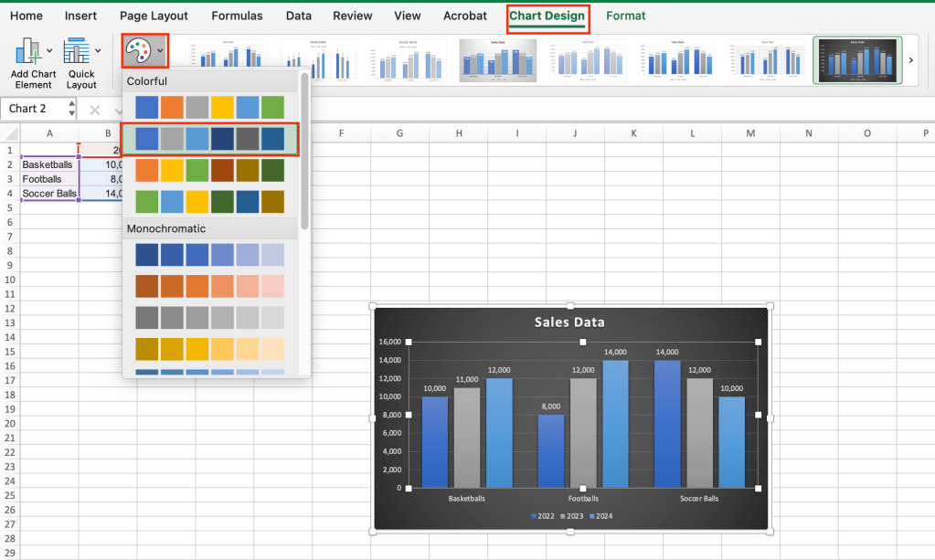
Task: Select the Footballs cell
Action: 49,179
